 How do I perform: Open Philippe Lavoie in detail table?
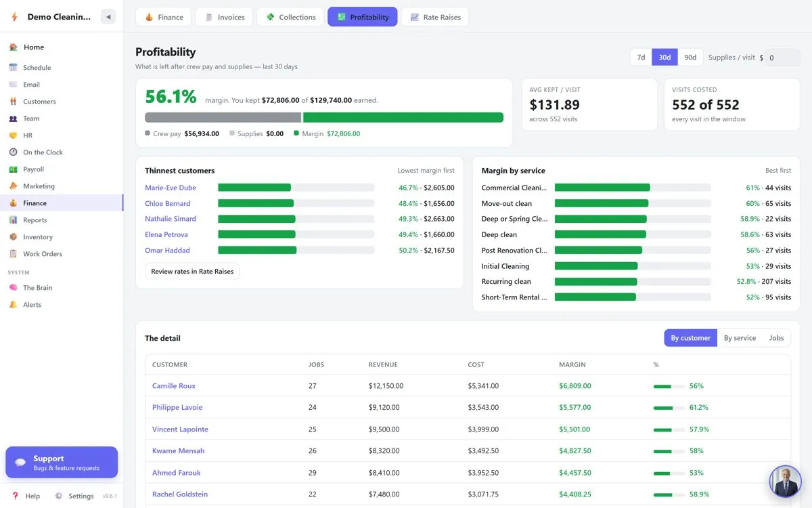[x=177, y=408]
